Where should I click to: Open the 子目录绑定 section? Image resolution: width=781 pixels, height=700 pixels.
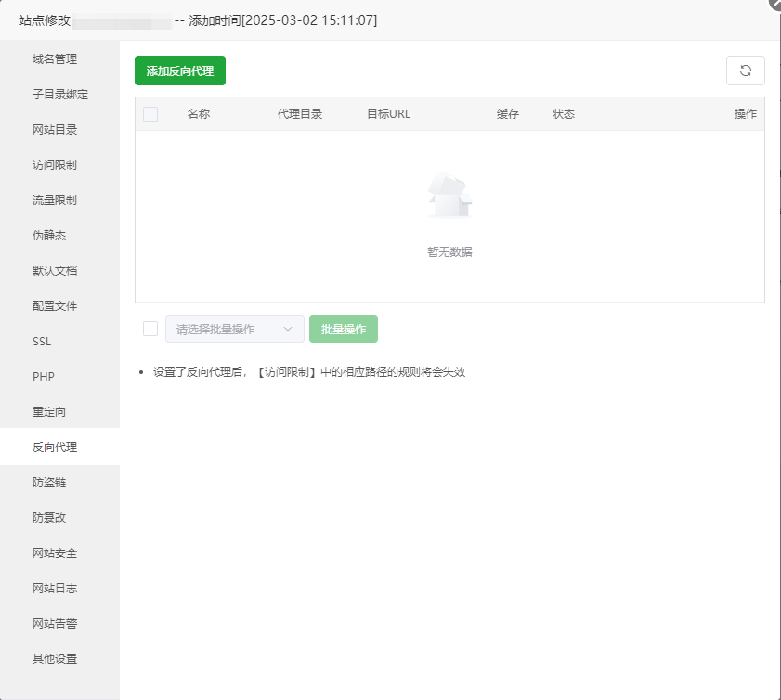pos(54,94)
